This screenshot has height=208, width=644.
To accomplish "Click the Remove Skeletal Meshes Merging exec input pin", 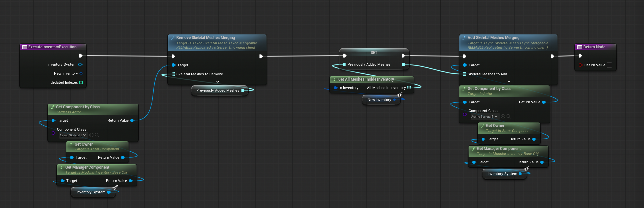I will 173,56.
